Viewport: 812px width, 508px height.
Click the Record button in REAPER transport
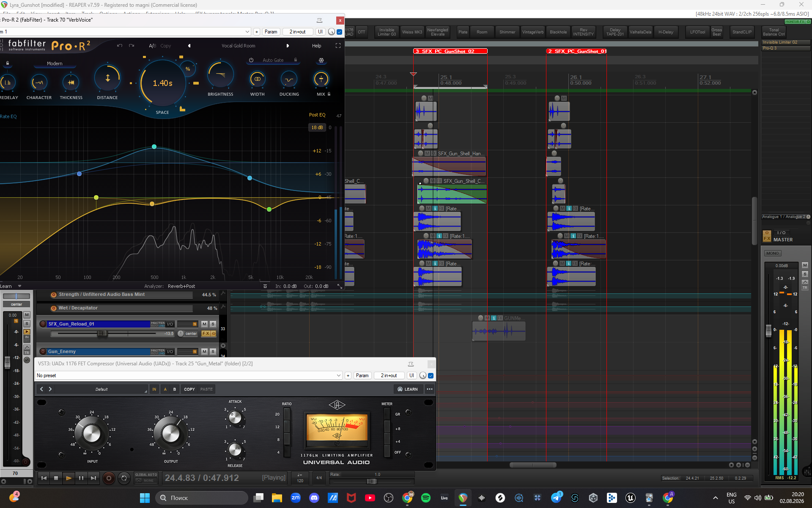pos(109,478)
